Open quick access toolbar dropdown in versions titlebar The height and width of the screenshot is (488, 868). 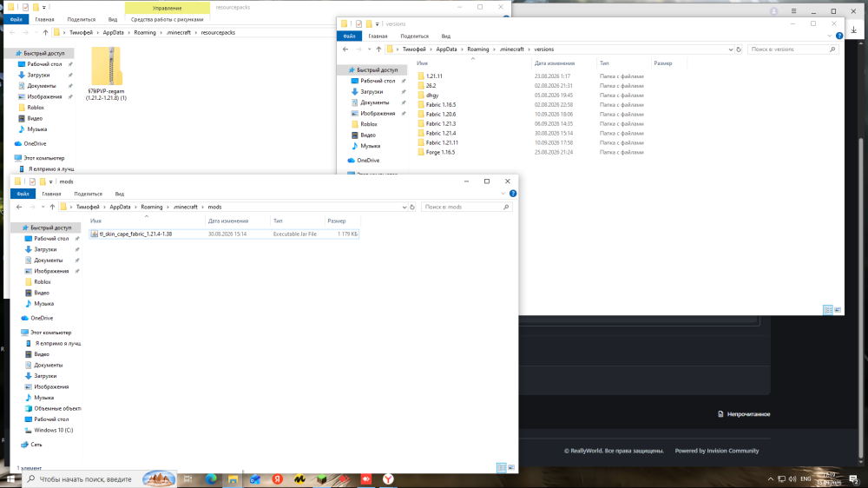378,23
